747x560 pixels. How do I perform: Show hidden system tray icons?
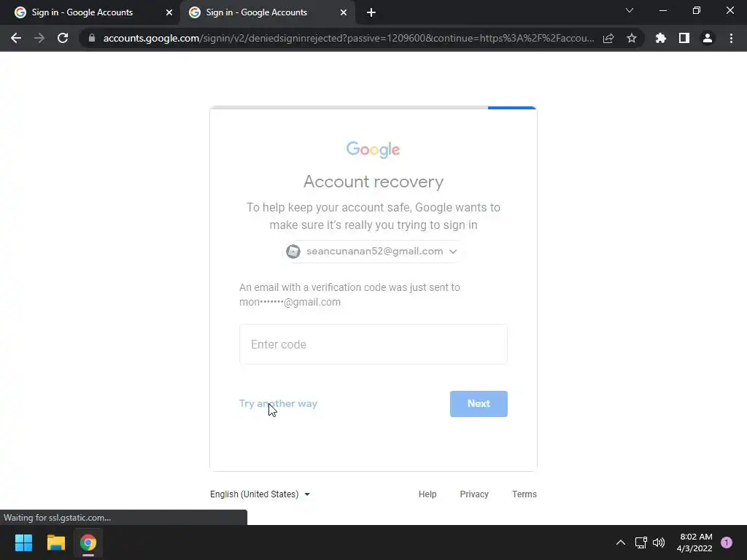coord(620,542)
